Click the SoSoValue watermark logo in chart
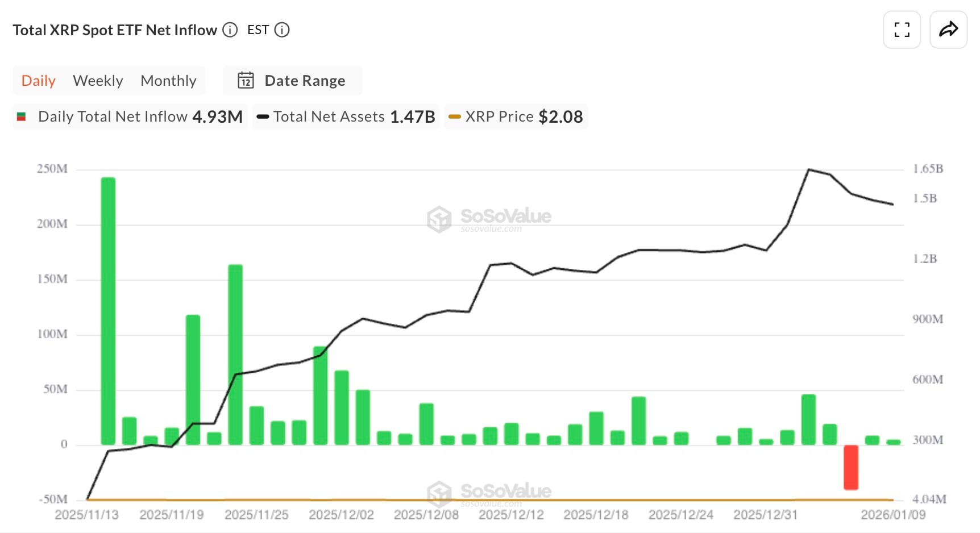The image size is (980, 533). (439, 219)
